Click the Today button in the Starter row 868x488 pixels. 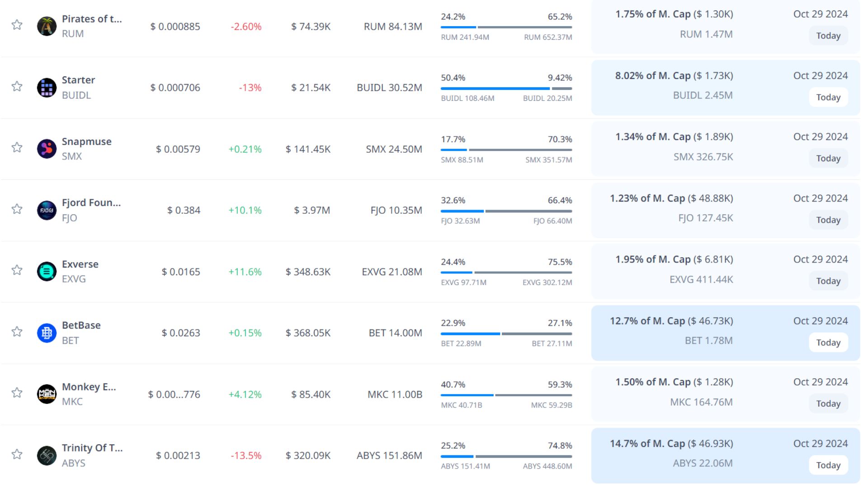coord(828,97)
